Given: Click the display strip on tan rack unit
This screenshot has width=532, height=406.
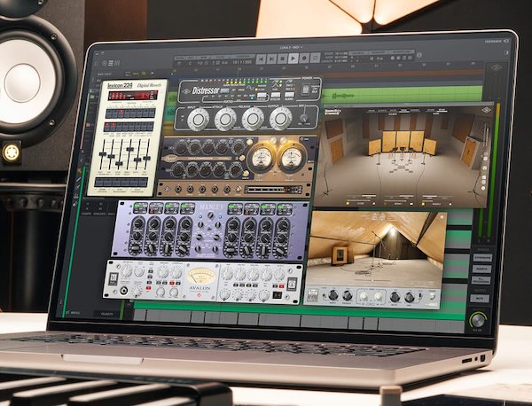Looking at the screenshot, I should click(273, 190).
